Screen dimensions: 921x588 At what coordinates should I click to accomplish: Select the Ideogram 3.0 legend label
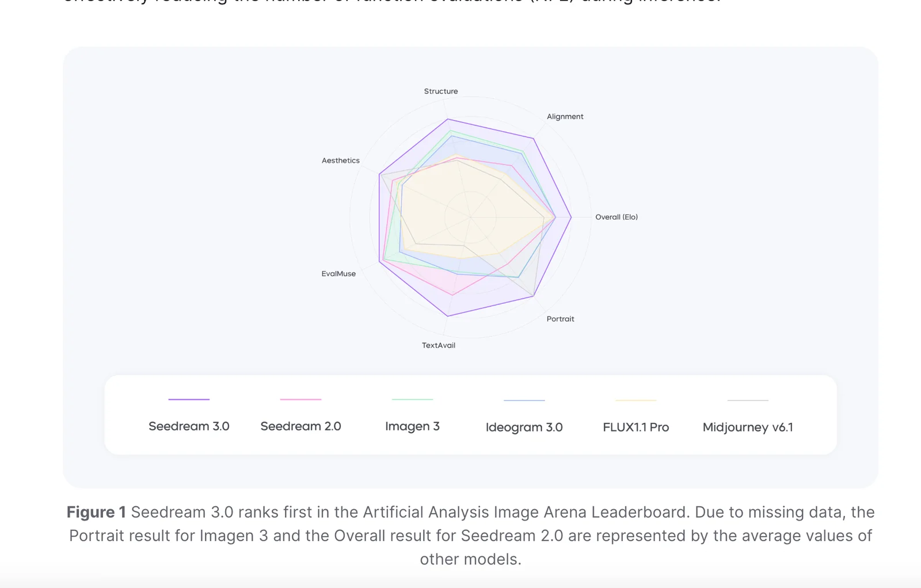click(x=524, y=427)
